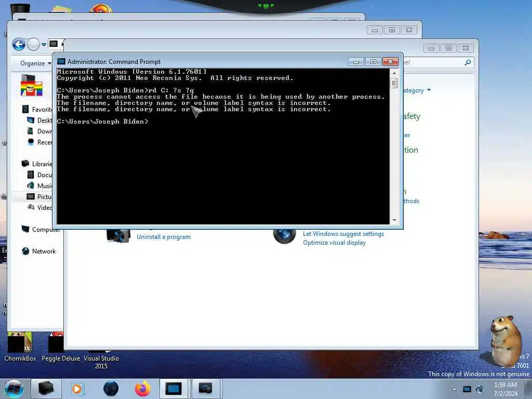Click the Command Prompt scrollbar thumb
This screenshot has width=532, height=399.
[x=394, y=83]
